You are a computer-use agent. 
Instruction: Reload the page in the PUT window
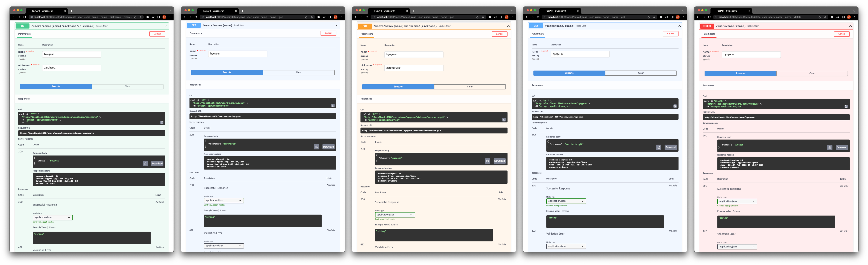[x=367, y=17]
